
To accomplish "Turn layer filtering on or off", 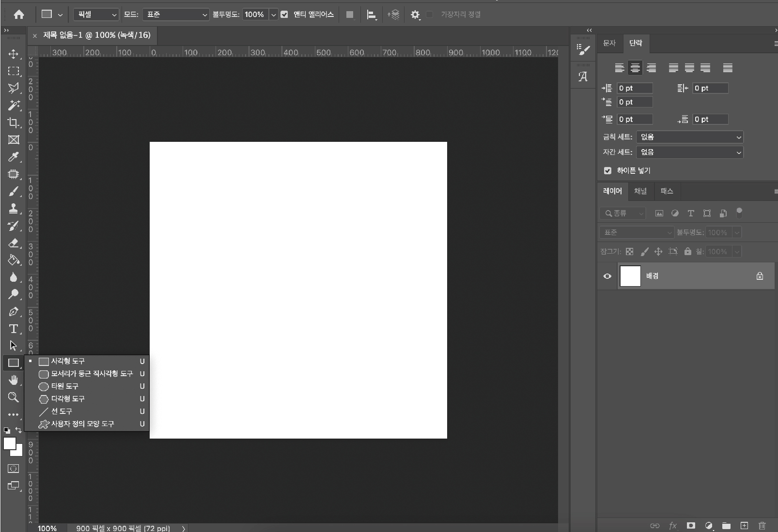I will pyautogui.click(x=739, y=212).
